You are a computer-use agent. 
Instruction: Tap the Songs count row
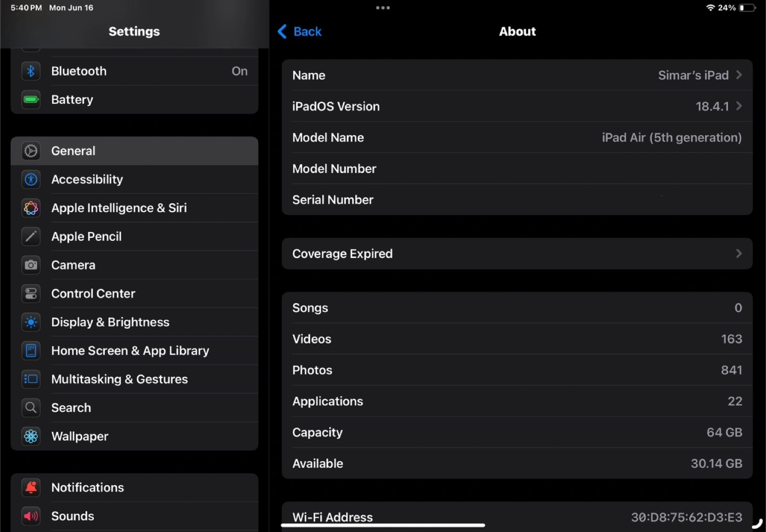point(517,307)
